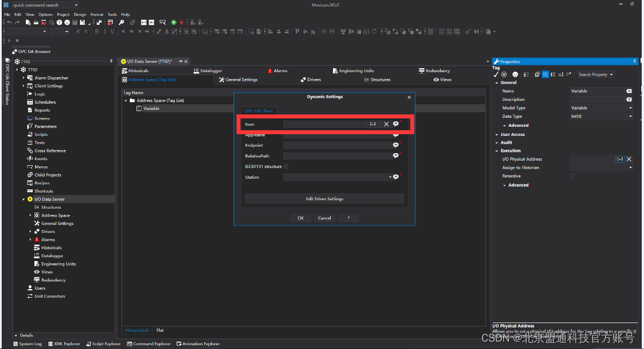Screen dimensions: 644x349
Task: Open the Tools menu
Action: 112,14
